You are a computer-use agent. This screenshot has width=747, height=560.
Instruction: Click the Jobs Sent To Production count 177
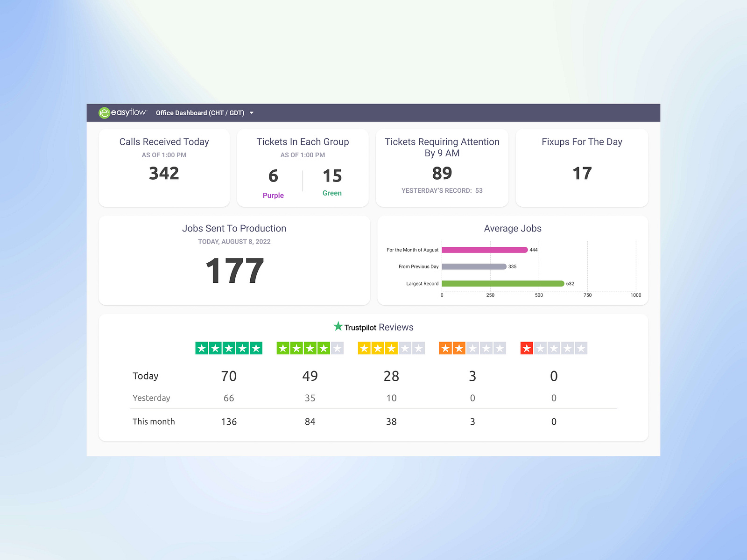(234, 270)
